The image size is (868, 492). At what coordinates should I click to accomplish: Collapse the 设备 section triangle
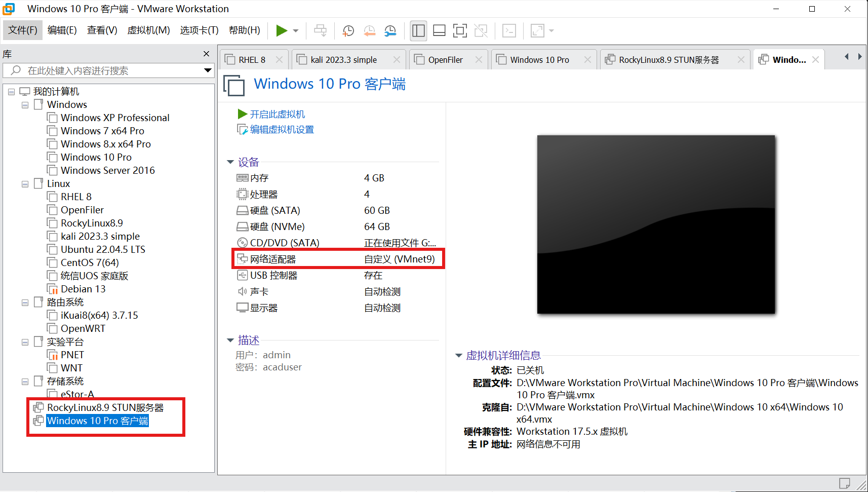click(x=230, y=162)
